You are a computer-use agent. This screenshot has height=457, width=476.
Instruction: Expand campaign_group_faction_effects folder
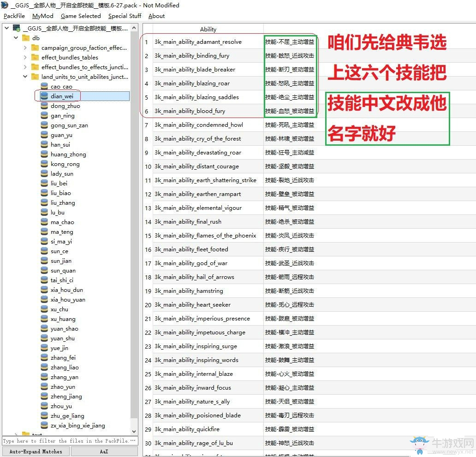(x=25, y=47)
